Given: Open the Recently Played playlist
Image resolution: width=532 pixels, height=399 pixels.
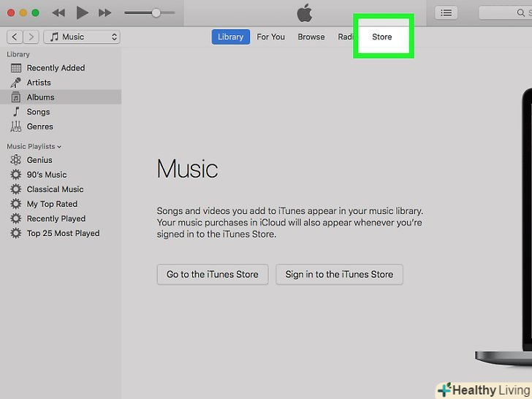Looking at the screenshot, I should point(61,218).
